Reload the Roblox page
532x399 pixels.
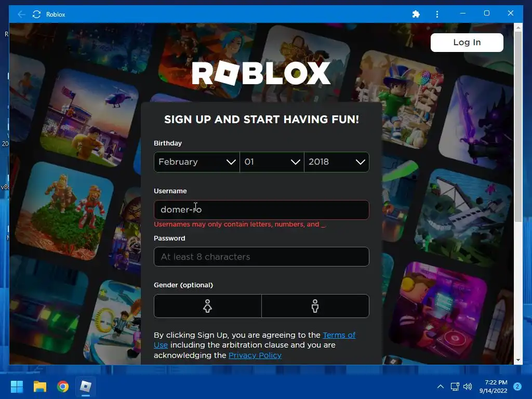(x=37, y=14)
